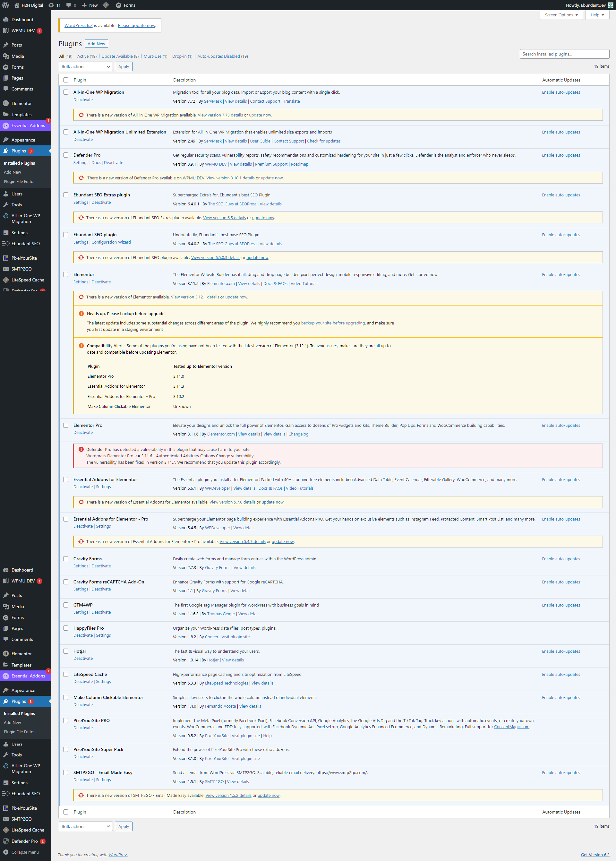Open the Media library sidebar icon
The height and width of the screenshot is (862, 616).
point(6,56)
